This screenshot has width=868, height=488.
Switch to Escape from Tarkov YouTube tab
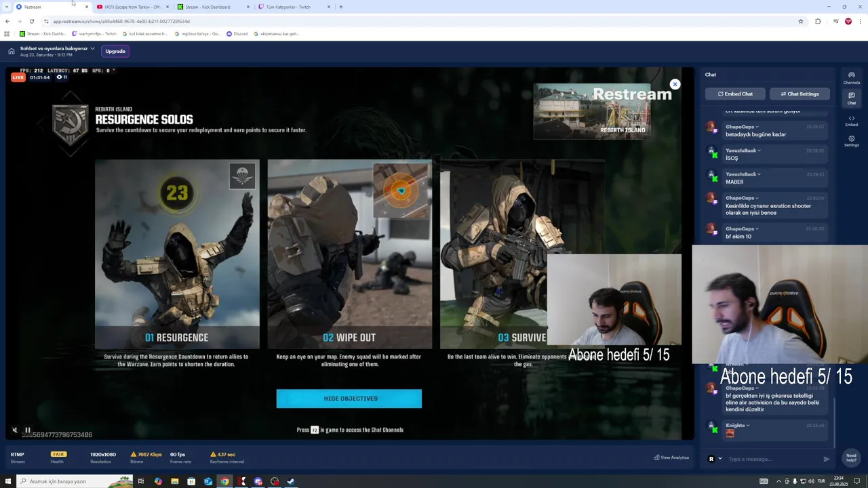[x=133, y=7]
